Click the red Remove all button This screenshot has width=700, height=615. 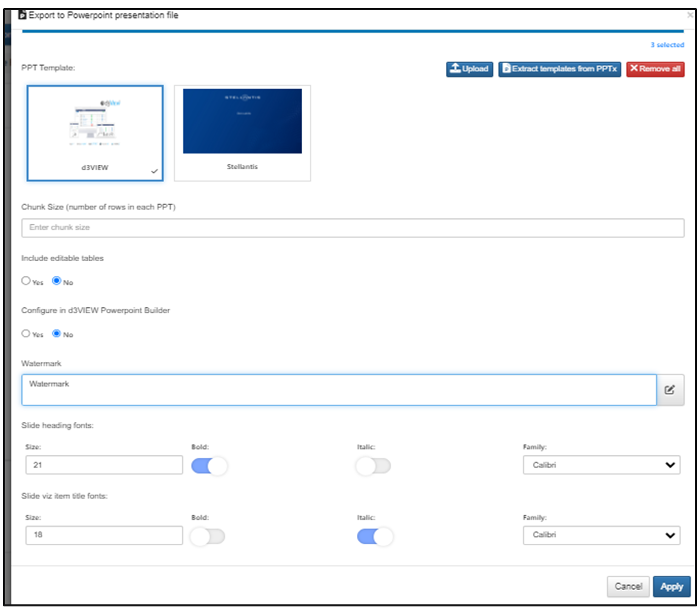656,69
